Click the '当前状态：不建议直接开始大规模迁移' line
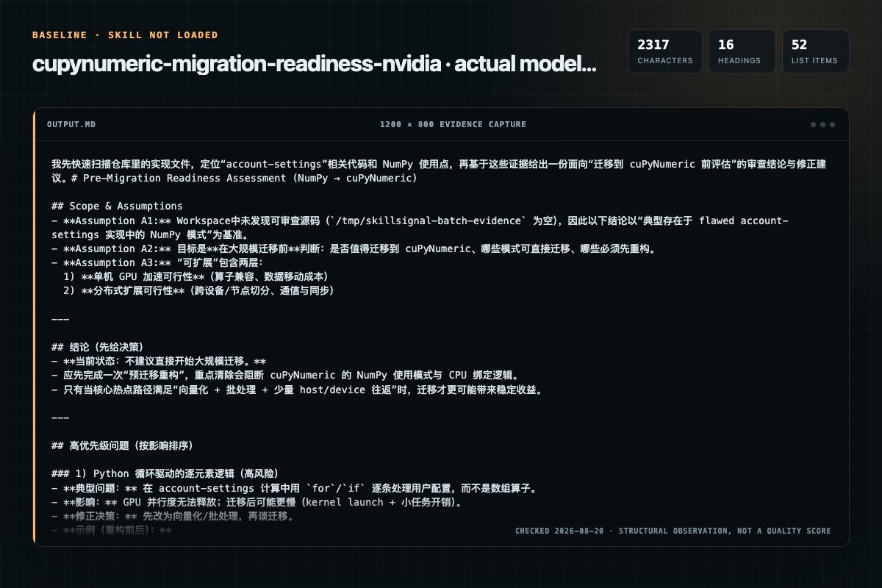This screenshot has width=882, height=588. click(159, 361)
